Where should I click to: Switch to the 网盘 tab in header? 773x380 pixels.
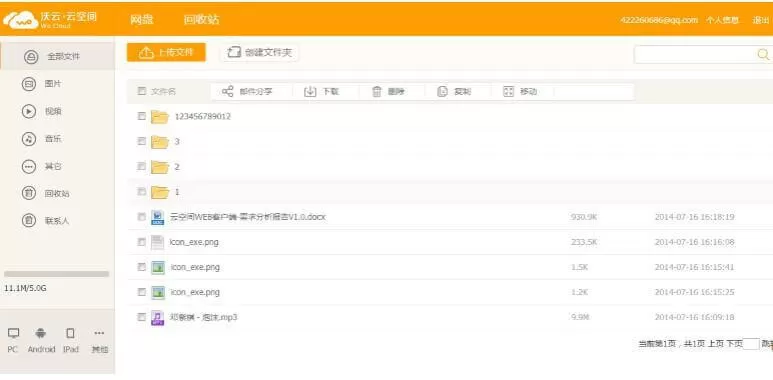141,20
